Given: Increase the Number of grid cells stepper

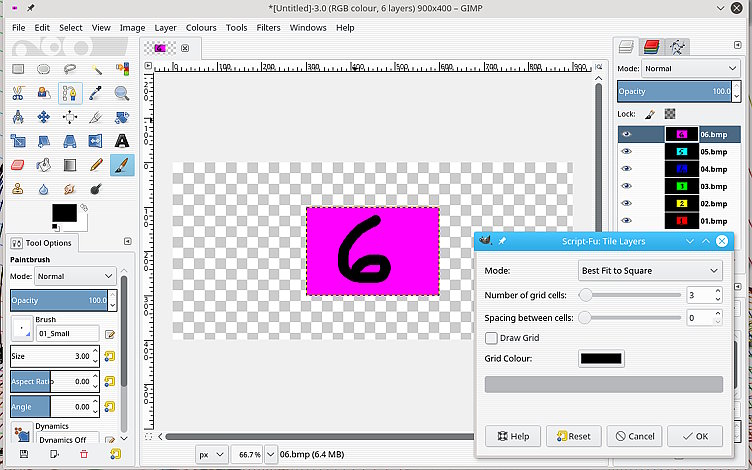Looking at the screenshot, I should tap(717, 291).
